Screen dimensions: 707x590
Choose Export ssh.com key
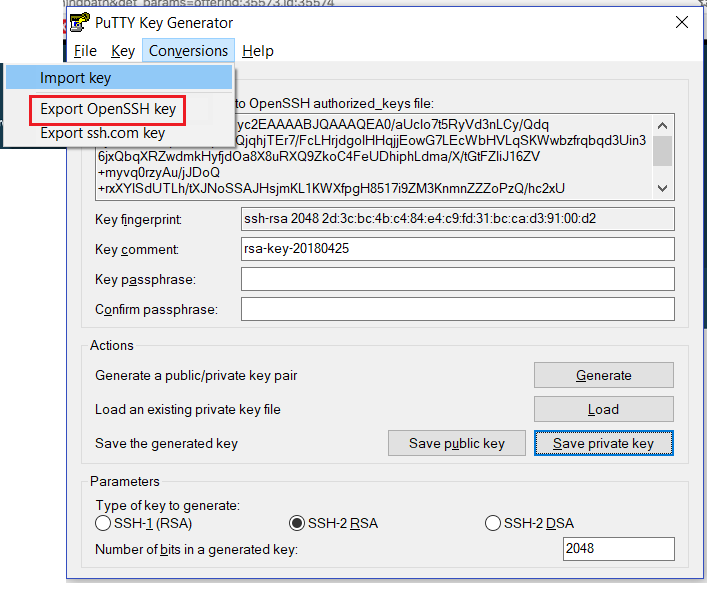point(103,133)
